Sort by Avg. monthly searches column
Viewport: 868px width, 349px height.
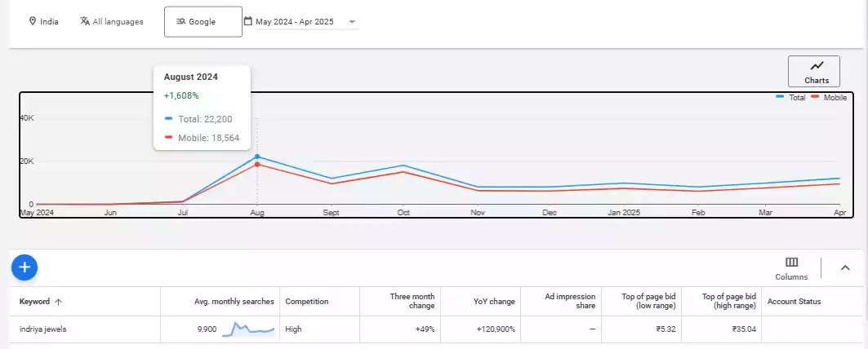[234, 302]
